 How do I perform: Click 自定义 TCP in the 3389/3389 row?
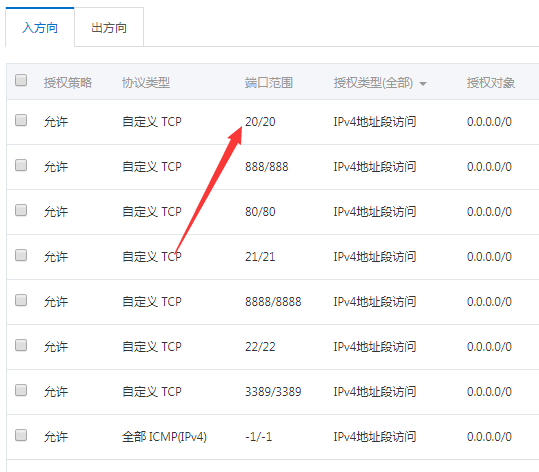pos(152,392)
